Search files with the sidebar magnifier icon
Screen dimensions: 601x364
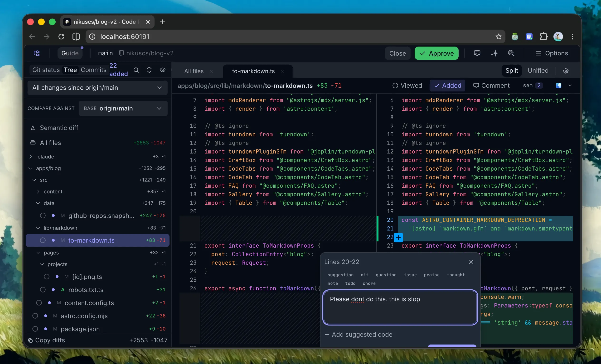(136, 70)
